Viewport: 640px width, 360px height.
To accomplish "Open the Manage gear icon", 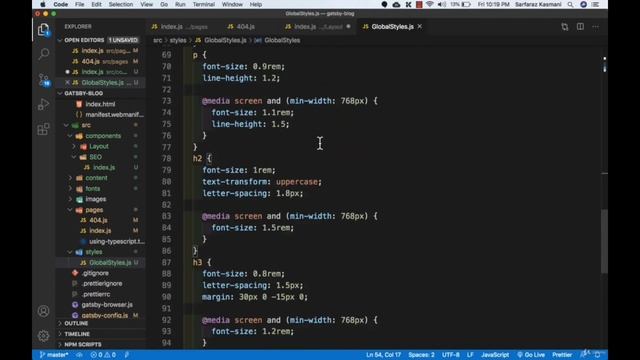I will tap(43, 336).
